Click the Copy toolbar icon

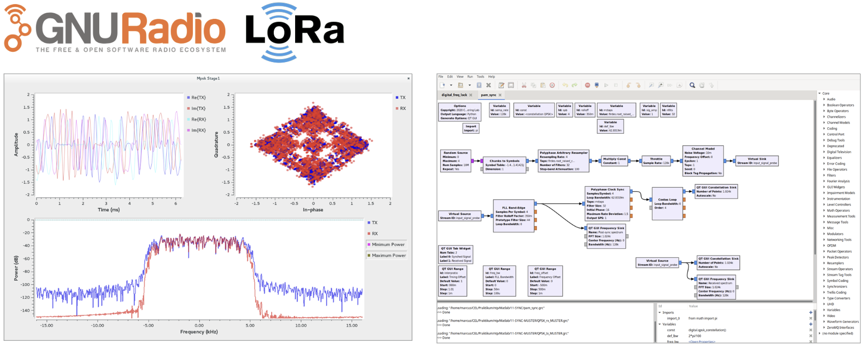tap(533, 85)
